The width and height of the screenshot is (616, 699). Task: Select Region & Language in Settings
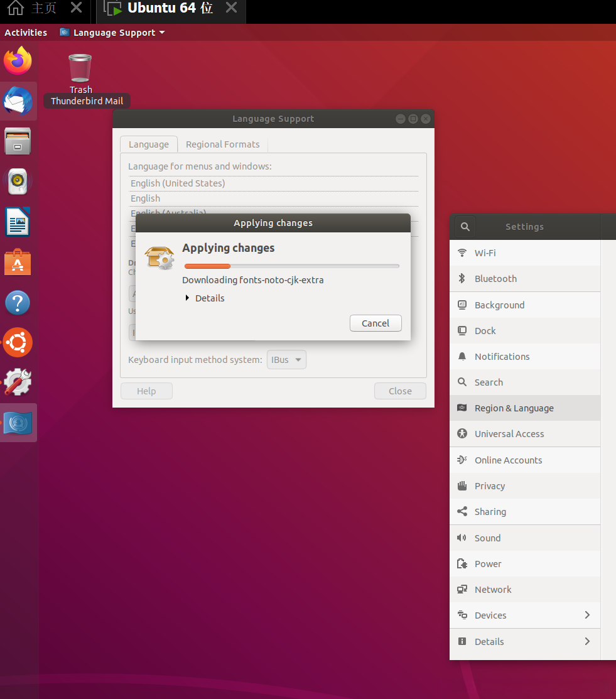(525, 408)
